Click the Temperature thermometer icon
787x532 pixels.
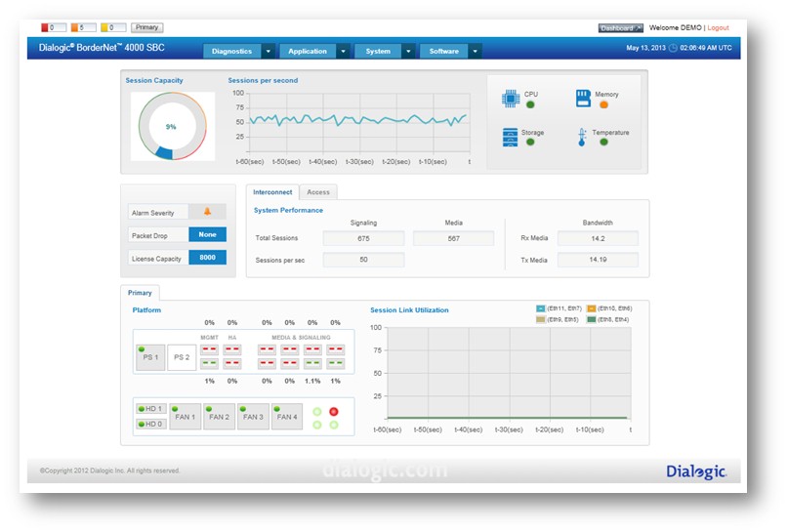coord(583,137)
